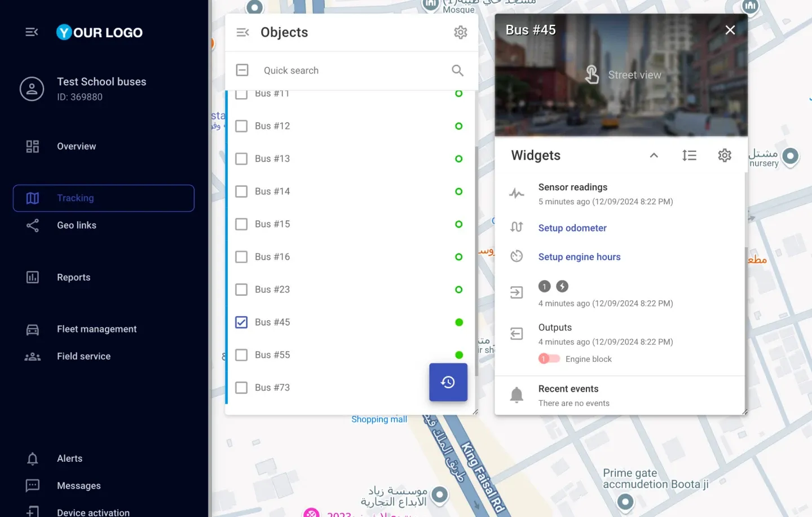
Task: Toggle the Engine block switch
Action: tap(549, 358)
